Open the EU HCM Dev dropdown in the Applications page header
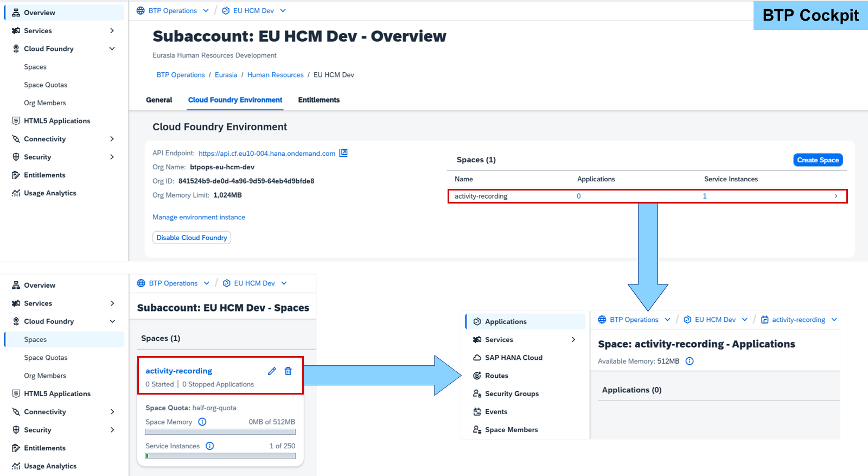The width and height of the screenshot is (868, 476). click(745, 320)
